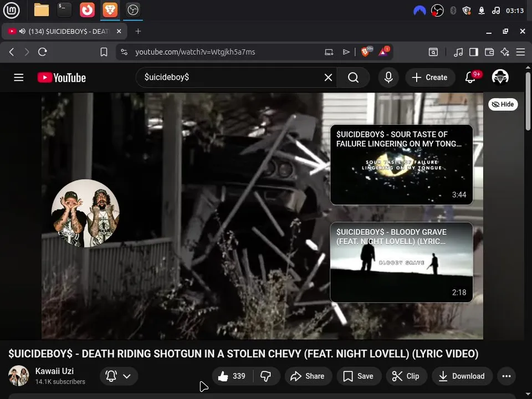
Task: Switch to the OBS Studio taskbar window
Action: tap(132, 10)
